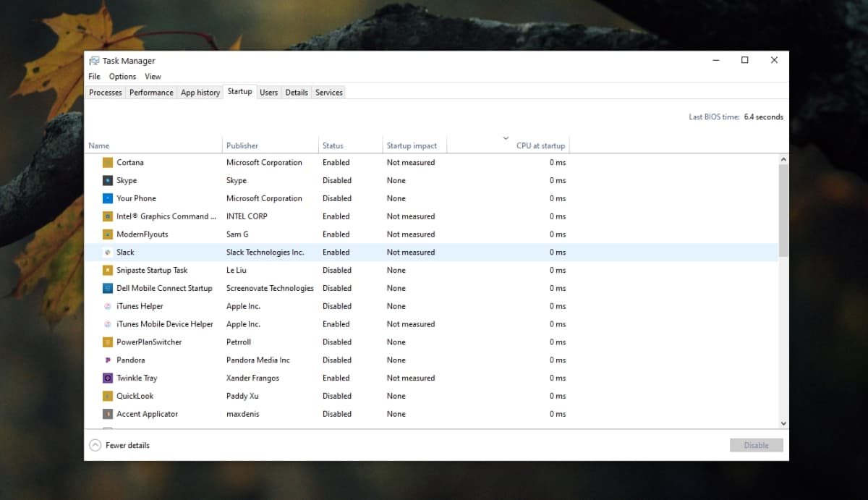
Task: Select QuickLook name text
Action: (x=135, y=396)
